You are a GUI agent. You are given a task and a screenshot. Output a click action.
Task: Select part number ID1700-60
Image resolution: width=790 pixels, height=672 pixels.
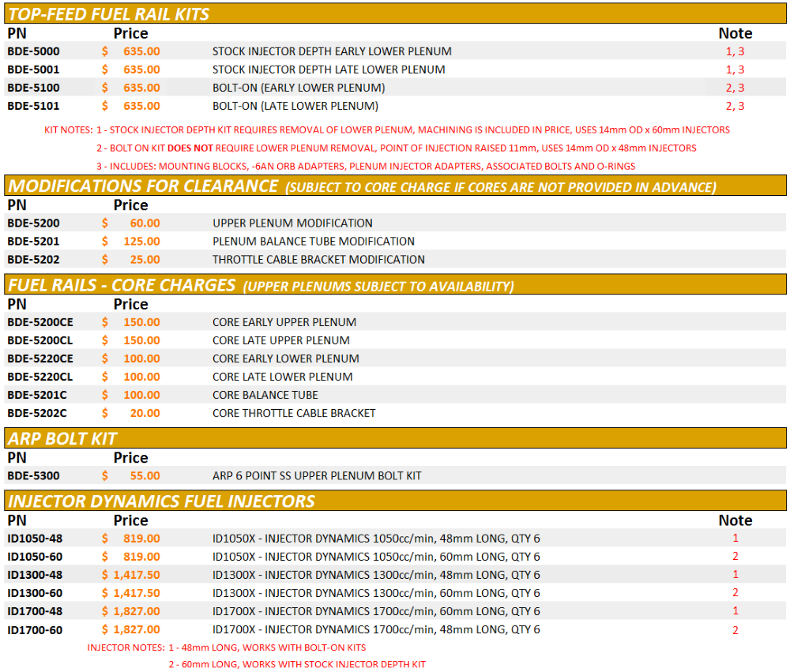click(x=35, y=629)
